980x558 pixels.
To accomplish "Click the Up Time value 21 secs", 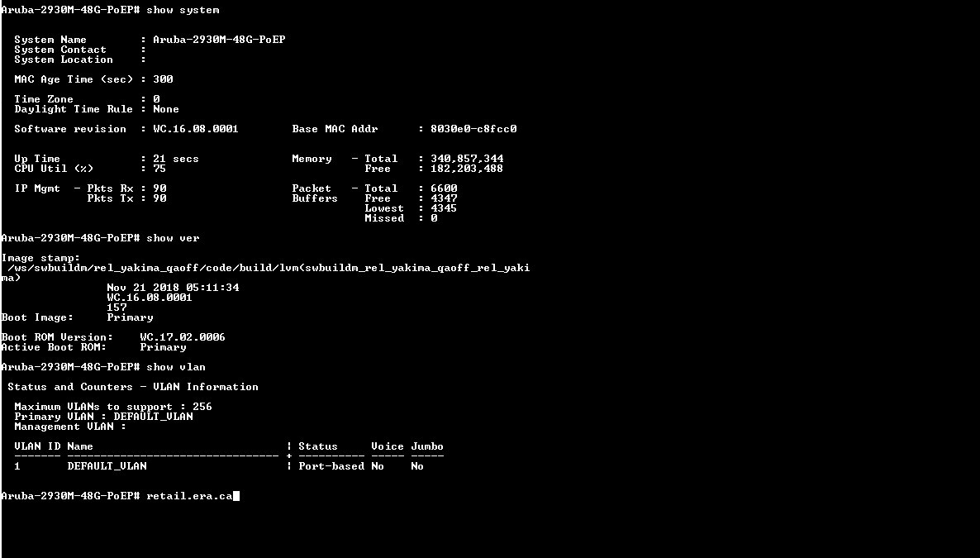I will tap(176, 159).
